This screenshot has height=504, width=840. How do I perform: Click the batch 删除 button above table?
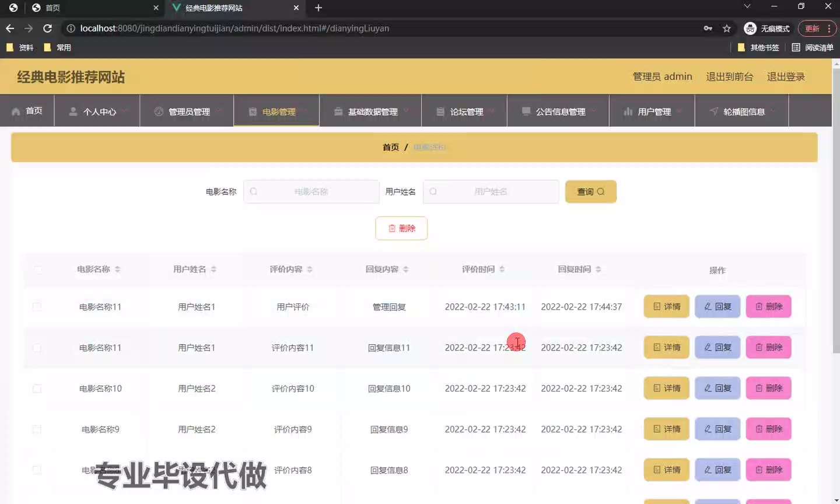(x=401, y=228)
